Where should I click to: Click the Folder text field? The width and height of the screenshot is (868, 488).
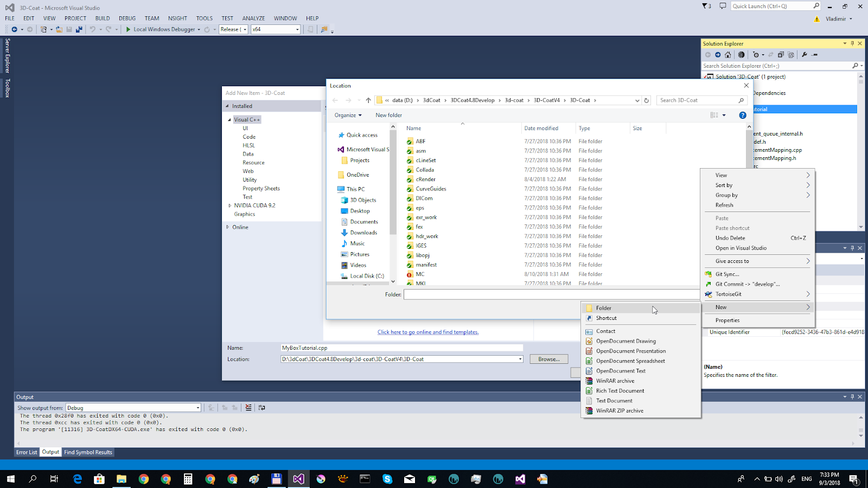pos(552,294)
